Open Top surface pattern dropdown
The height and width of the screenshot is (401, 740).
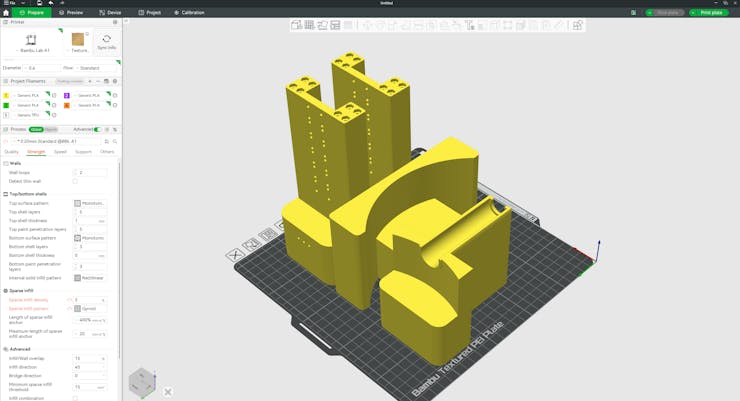pos(90,203)
